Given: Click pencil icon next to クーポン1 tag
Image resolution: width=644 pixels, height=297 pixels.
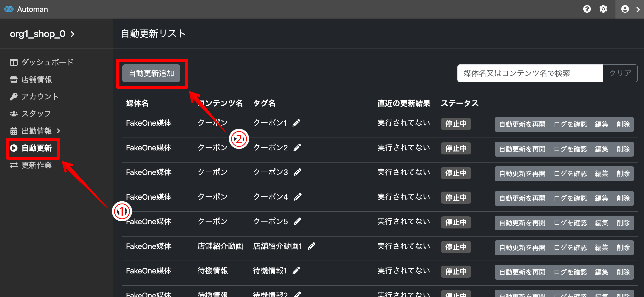Looking at the screenshot, I should click(x=296, y=123).
